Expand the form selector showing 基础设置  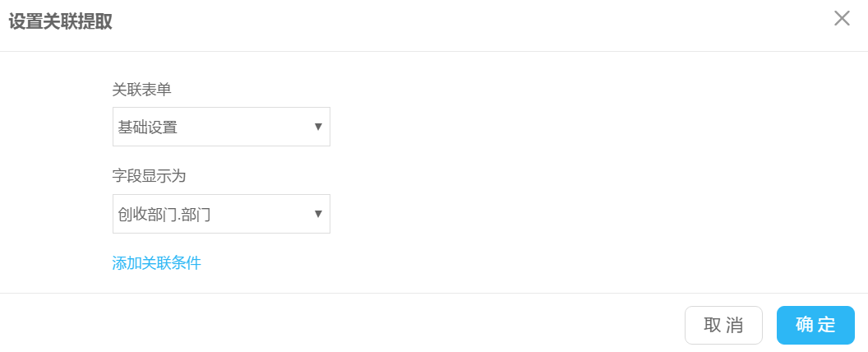221,127
